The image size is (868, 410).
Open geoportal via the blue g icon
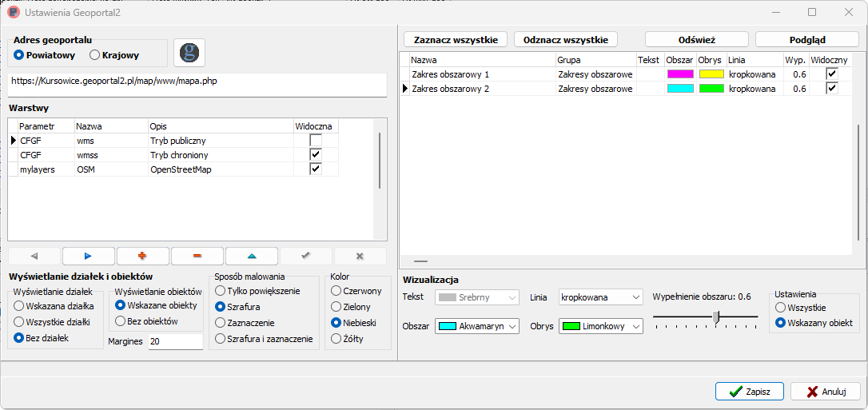[189, 53]
